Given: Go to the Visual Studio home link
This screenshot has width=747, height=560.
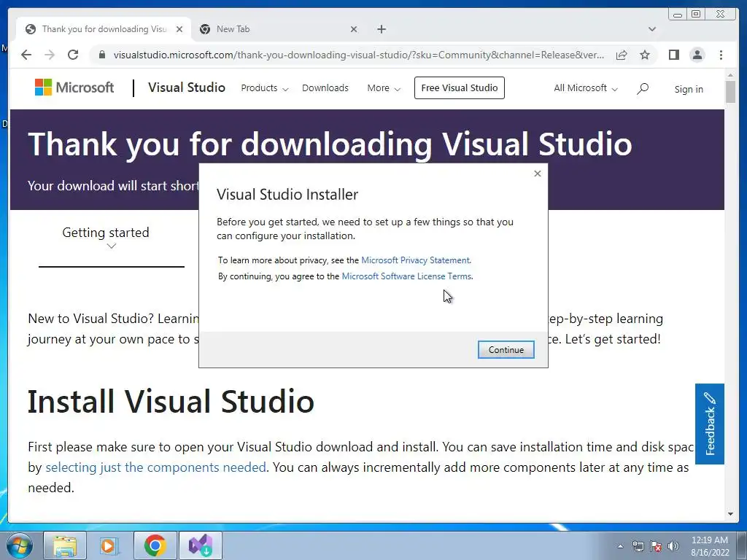Looking at the screenshot, I should pos(186,87).
